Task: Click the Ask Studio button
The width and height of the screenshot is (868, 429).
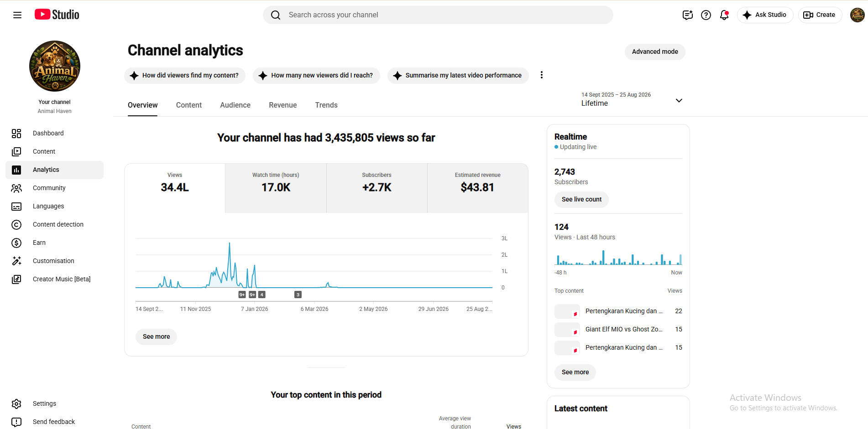Action: (765, 15)
